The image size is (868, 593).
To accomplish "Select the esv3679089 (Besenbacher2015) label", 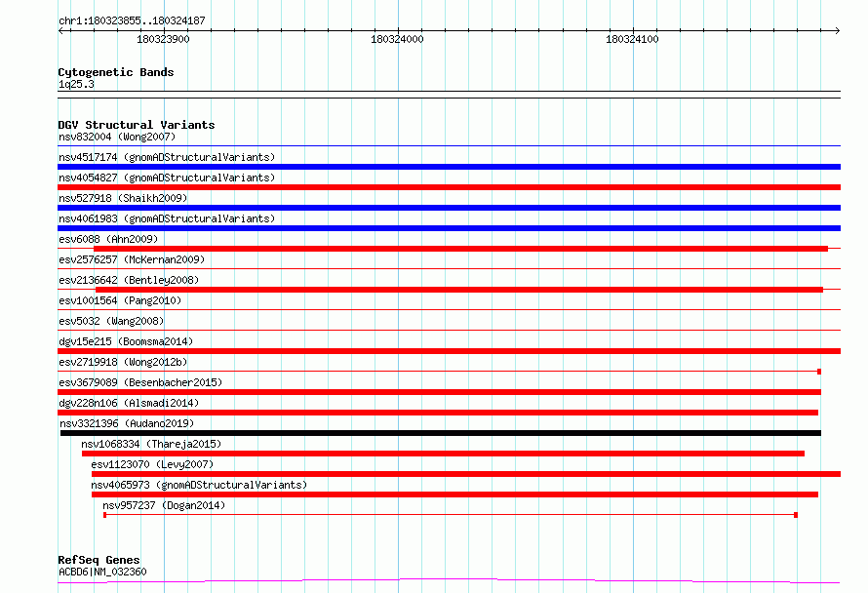I will 140,382.
